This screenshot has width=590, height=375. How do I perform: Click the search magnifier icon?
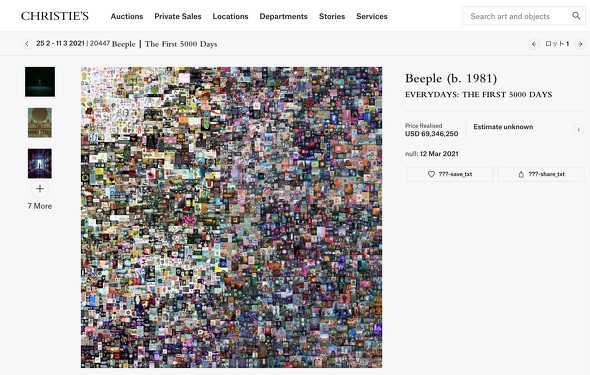pos(576,16)
